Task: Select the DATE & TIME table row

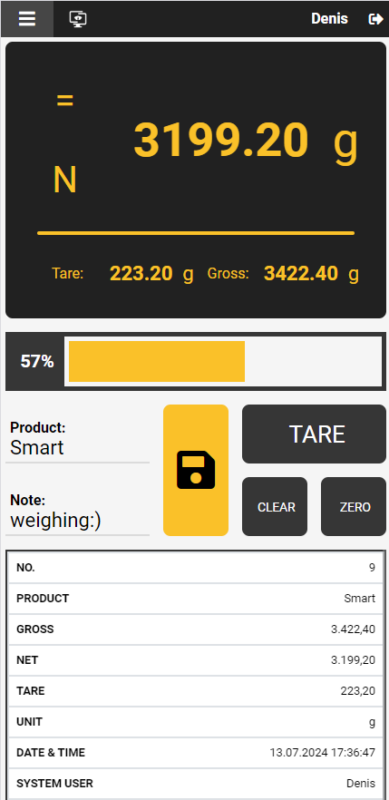Action: [196, 753]
